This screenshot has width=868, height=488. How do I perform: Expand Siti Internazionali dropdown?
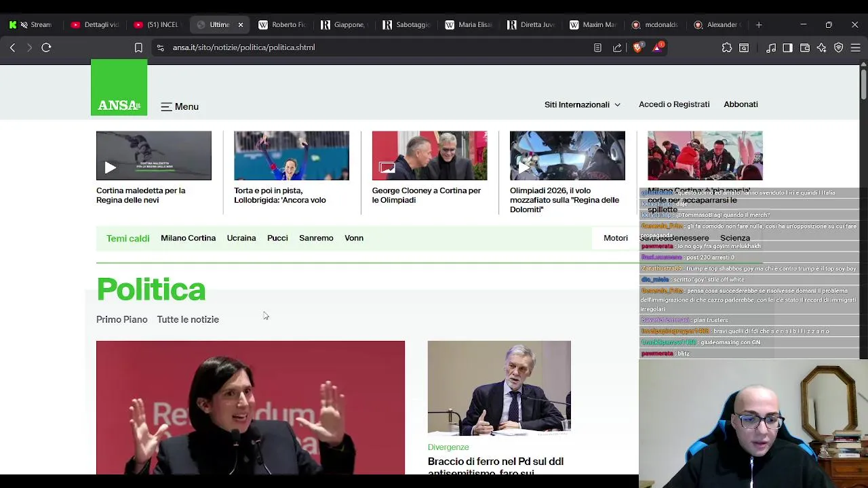pyautogui.click(x=583, y=104)
